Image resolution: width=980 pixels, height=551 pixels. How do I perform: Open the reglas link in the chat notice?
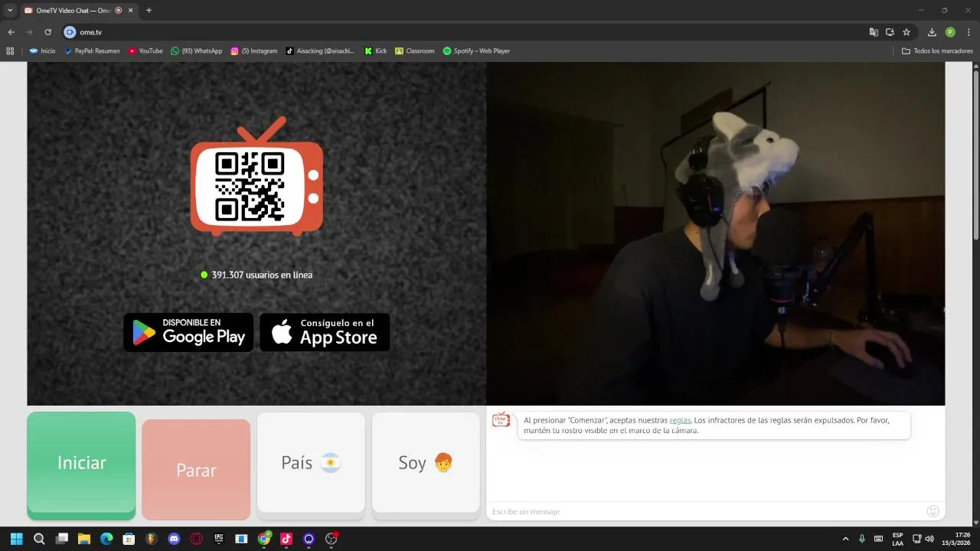(680, 420)
